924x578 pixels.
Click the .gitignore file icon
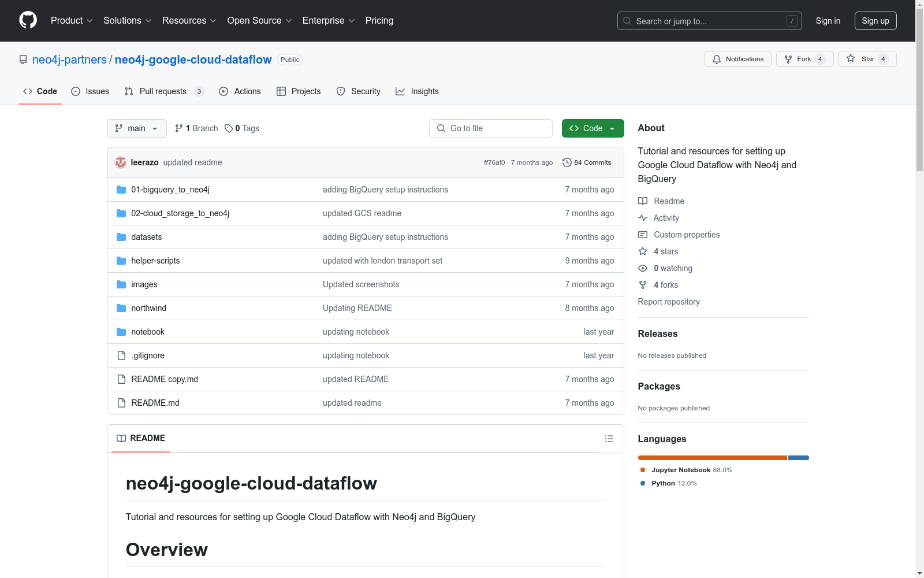point(121,355)
